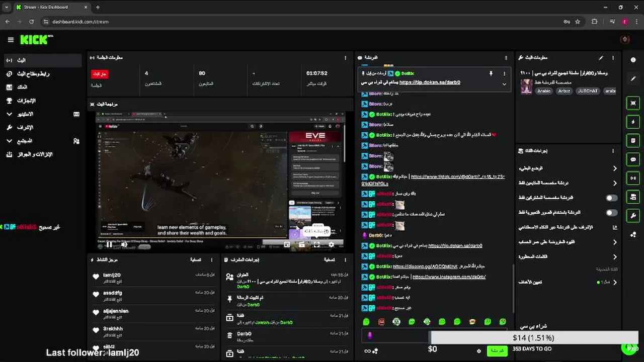Enter fullscreen in the stream preview
Viewport: 644px width, 362px height.
point(316,245)
